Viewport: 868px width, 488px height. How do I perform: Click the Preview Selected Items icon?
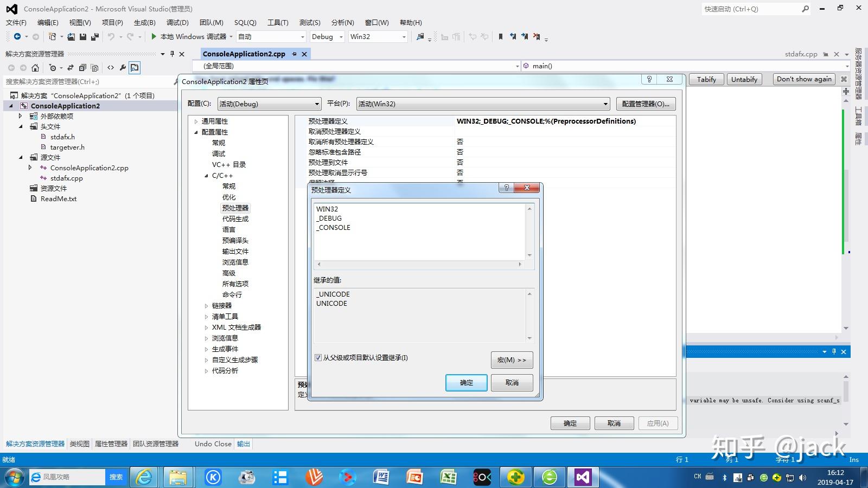[x=135, y=68]
